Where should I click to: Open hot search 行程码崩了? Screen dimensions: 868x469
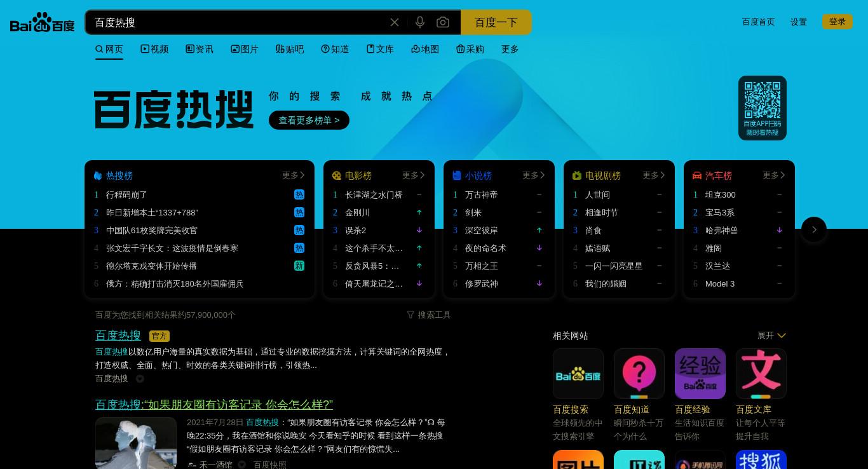click(126, 194)
